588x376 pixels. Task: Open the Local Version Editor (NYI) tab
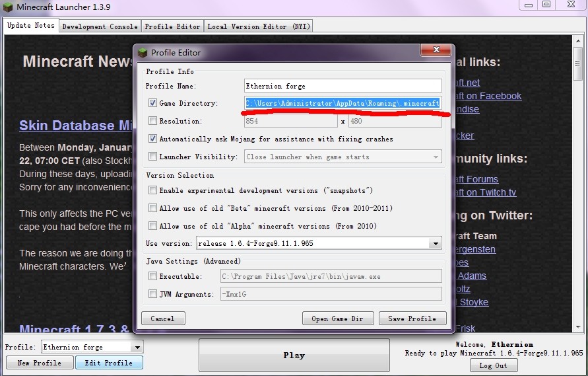(x=259, y=26)
